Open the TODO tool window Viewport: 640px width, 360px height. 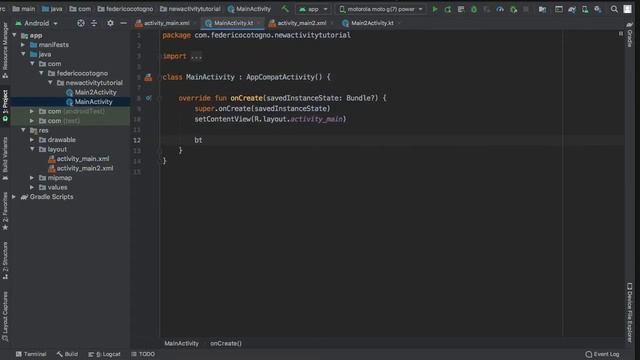click(x=143, y=354)
